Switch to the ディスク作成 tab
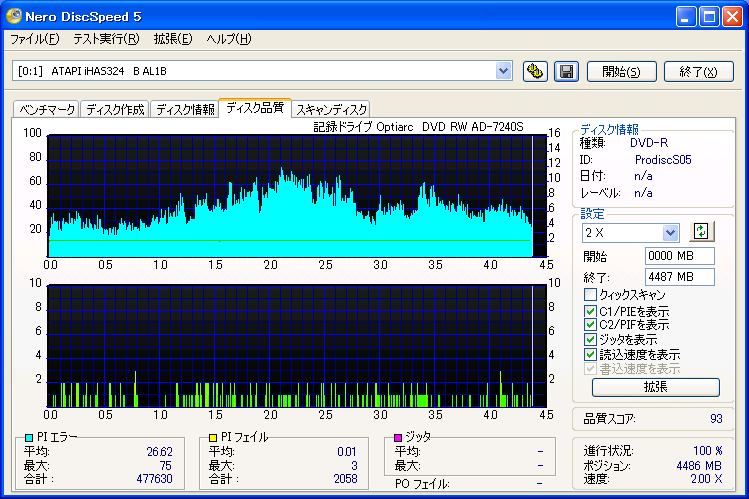Viewport: 749px width, 499px height. pyautogui.click(x=115, y=109)
